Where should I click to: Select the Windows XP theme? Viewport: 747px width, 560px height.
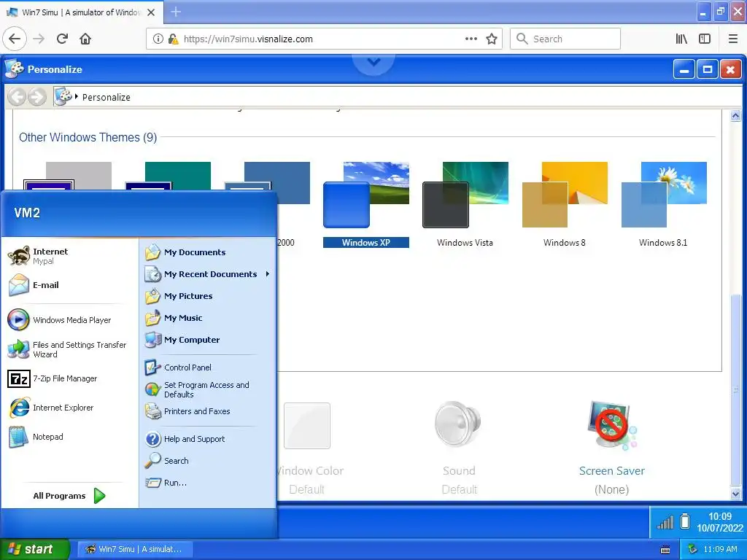[x=366, y=205]
